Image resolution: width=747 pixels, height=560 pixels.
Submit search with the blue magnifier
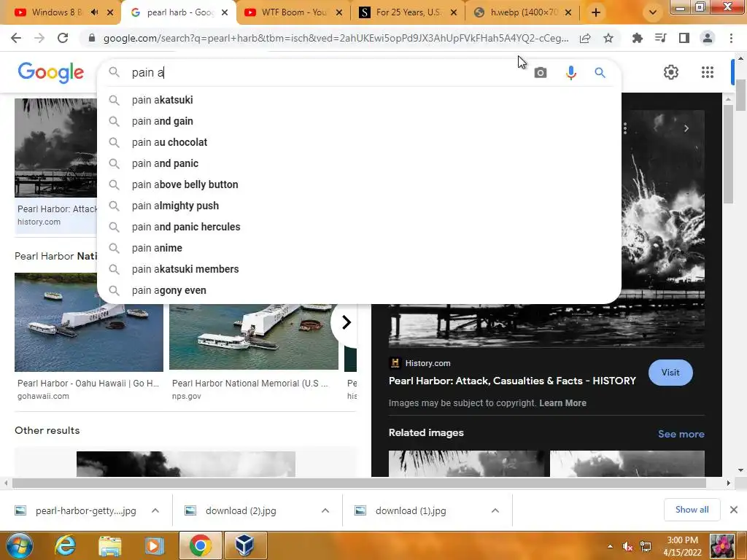(x=600, y=72)
